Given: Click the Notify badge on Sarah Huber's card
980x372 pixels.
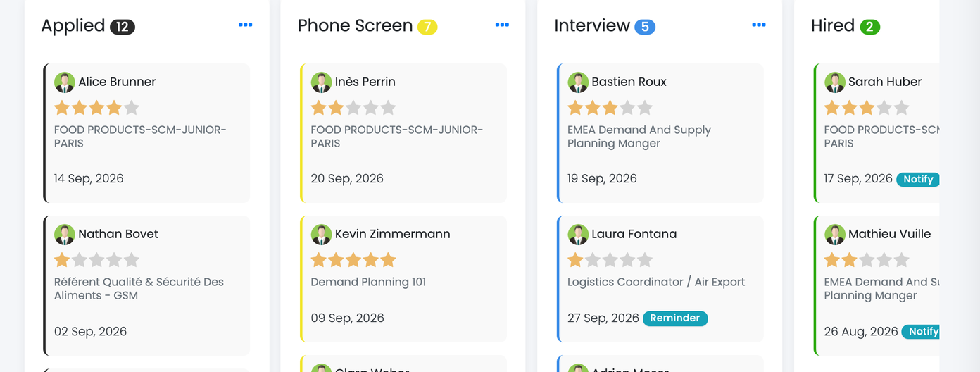Looking at the screenshot, I should (x=918, y=179).
